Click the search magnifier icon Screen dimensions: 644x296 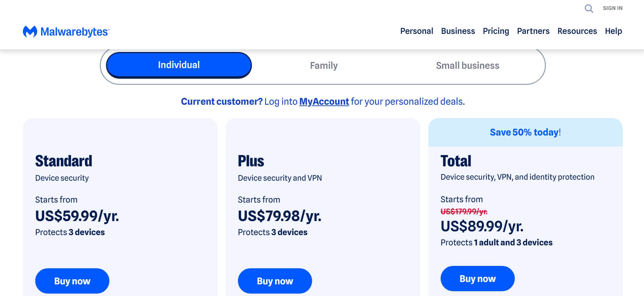click(589, 8)
